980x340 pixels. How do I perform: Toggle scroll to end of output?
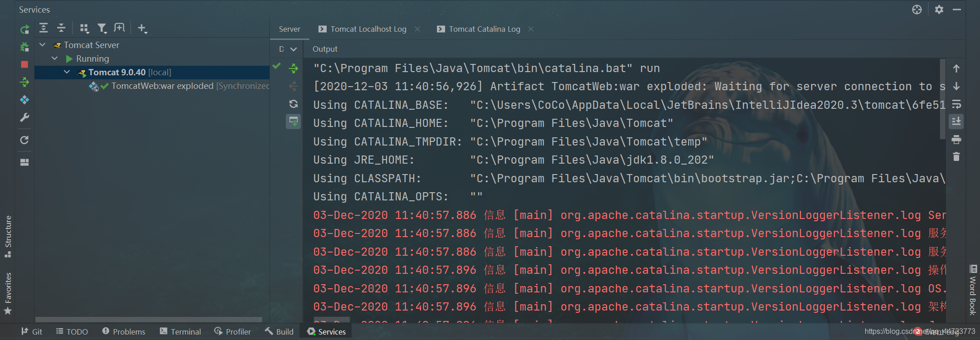click(956, 121)
